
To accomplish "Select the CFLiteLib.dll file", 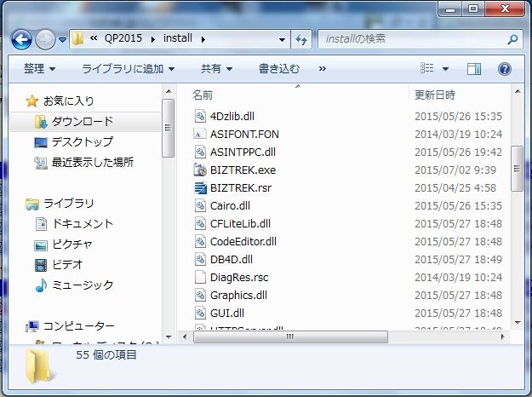I will tap(240, 223).
